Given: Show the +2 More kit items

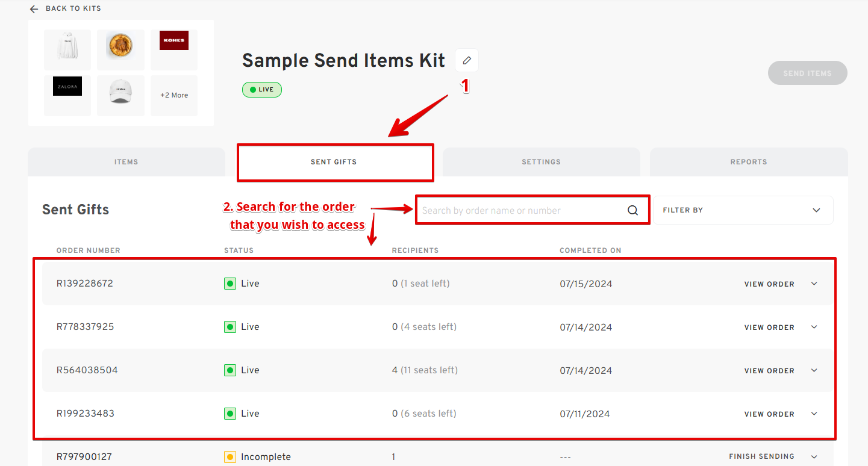Looking at the screenshot, I should [174, 95].
